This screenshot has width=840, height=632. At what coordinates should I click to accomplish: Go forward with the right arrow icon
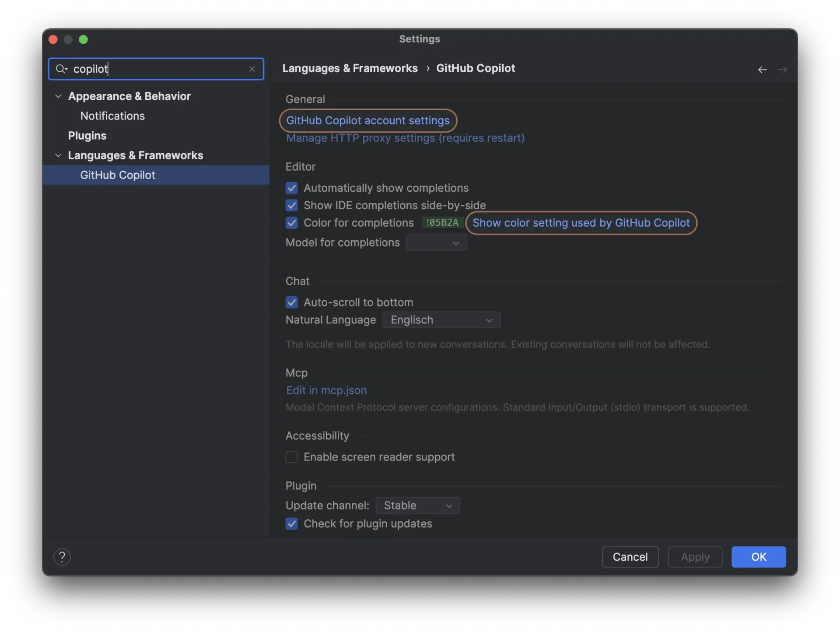[782, 70]
